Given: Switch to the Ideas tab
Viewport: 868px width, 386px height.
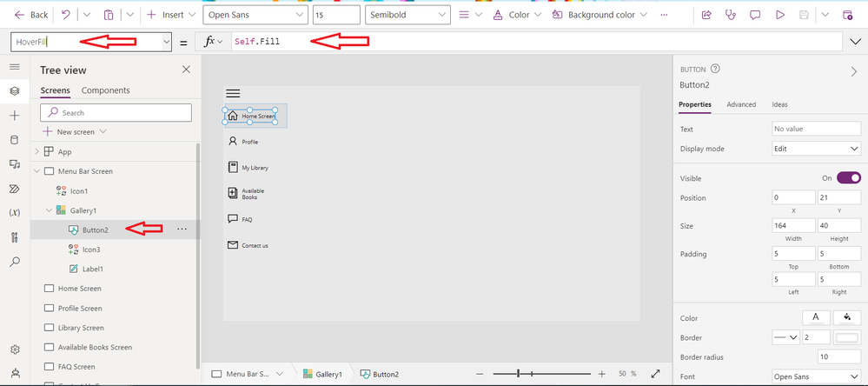Looking at the screenshot, I should point(780,104).
